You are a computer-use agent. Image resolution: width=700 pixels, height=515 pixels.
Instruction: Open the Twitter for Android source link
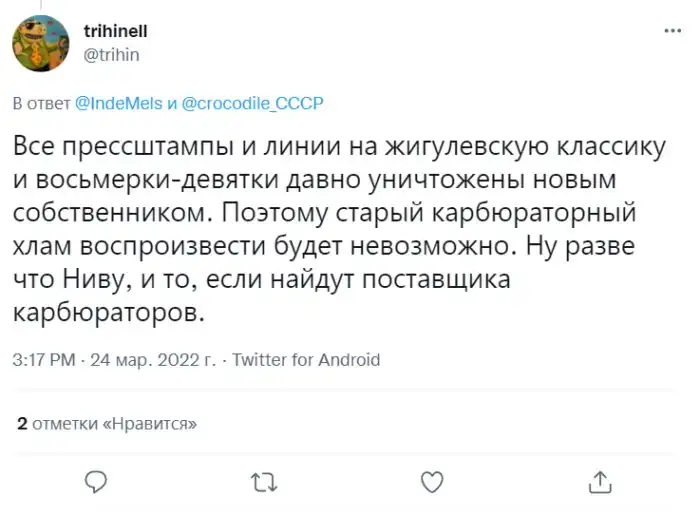306,360
